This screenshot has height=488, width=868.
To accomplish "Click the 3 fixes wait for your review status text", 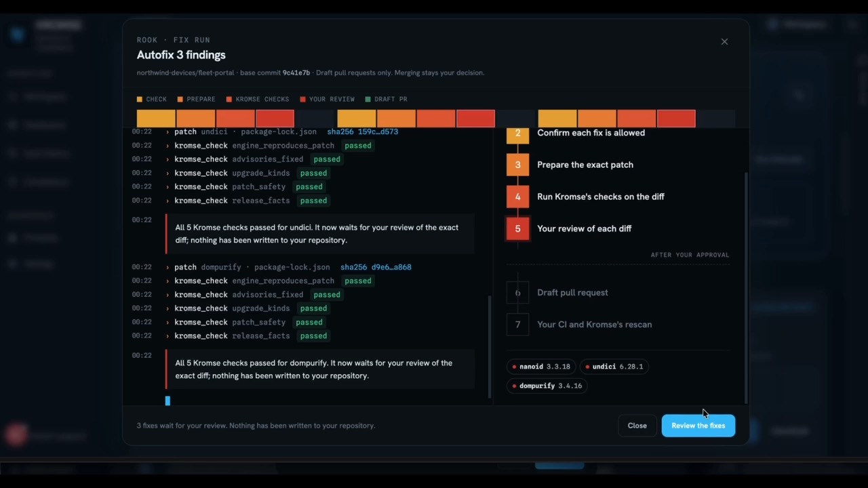I will 256,426.
